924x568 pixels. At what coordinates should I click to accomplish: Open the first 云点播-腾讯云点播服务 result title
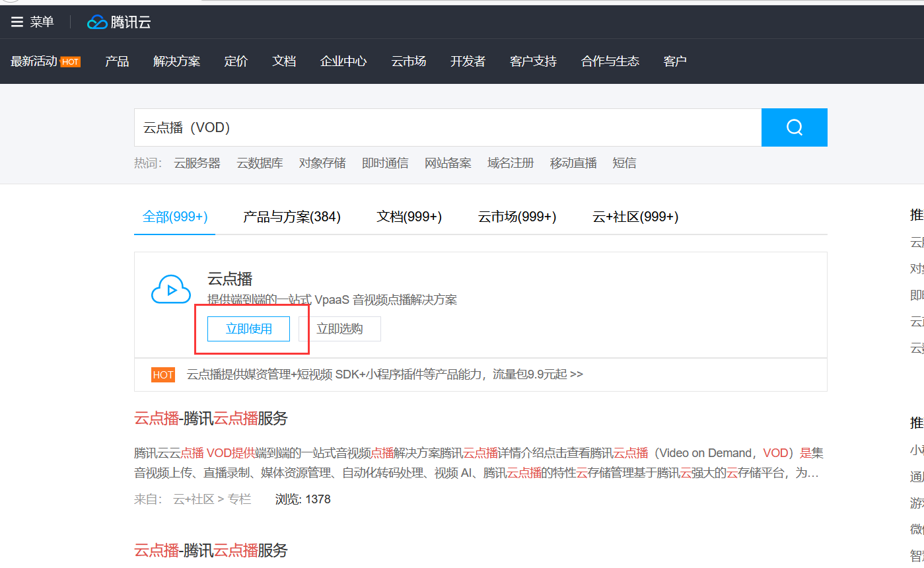pos(211,418)
